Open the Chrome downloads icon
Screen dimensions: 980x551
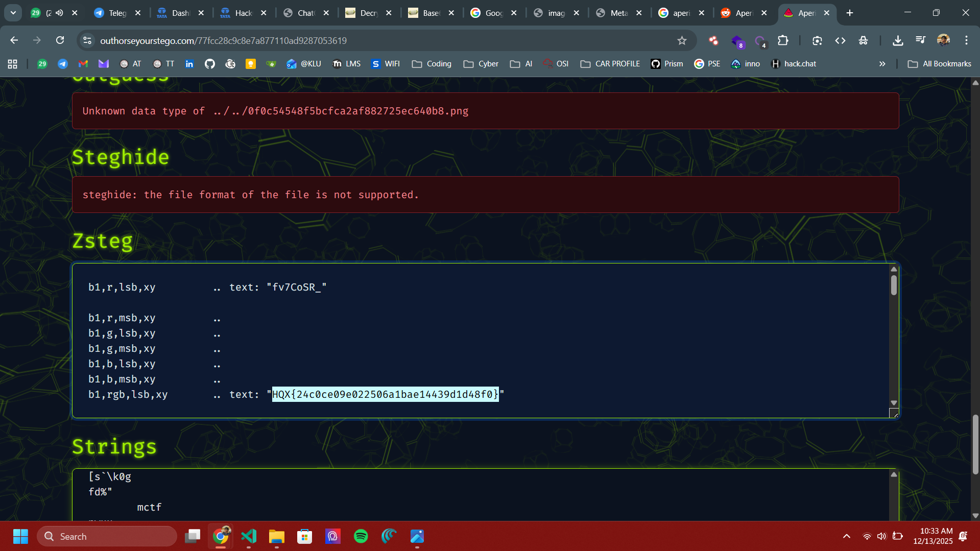point(897,40)
